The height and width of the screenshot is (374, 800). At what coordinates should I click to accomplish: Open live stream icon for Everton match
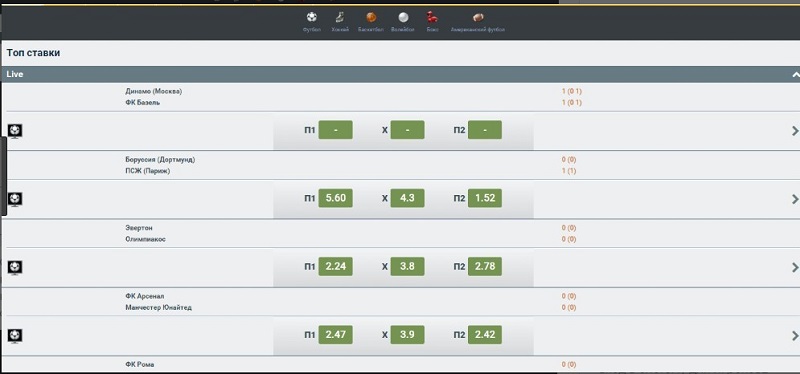15,267
